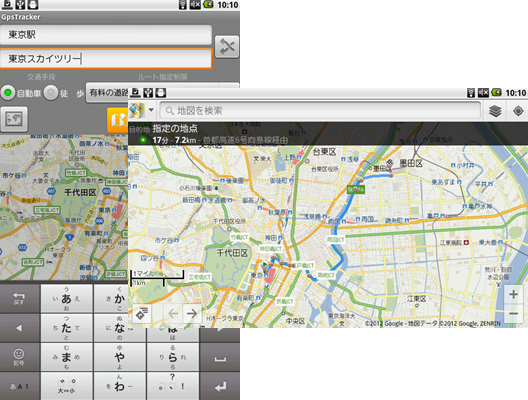Screen dimensions: 528x400
Task: Tap the punctuation ? ! key
Action: pos(173,386)
